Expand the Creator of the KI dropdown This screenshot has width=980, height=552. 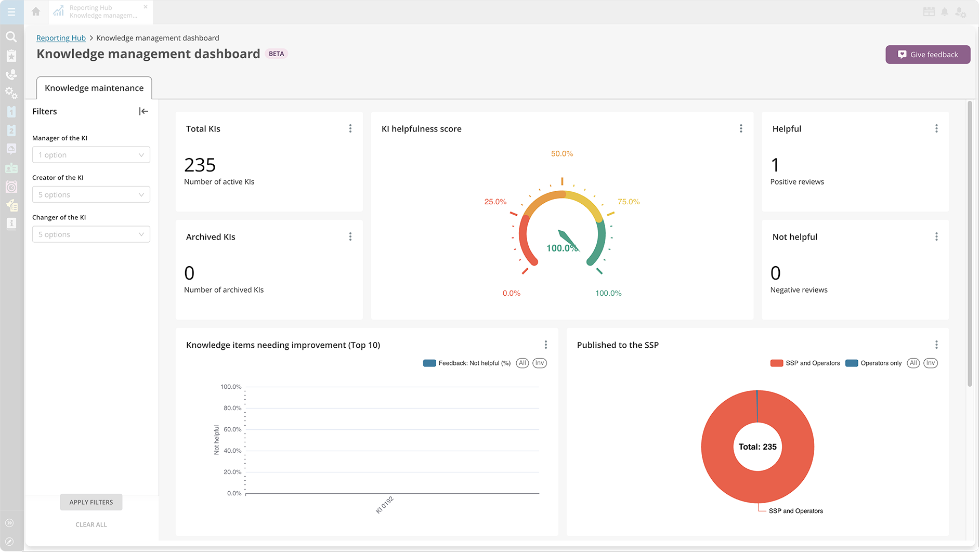point(91,194)
